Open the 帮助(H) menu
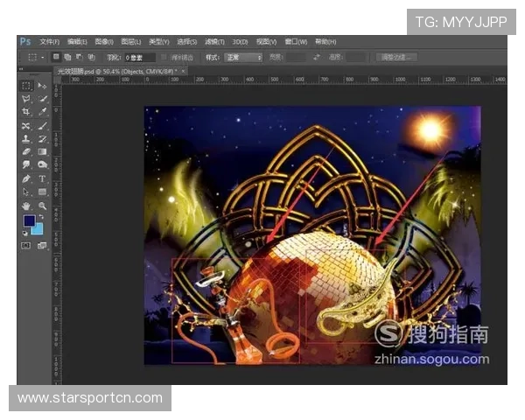525x420 pixels. tap(325, 42)
